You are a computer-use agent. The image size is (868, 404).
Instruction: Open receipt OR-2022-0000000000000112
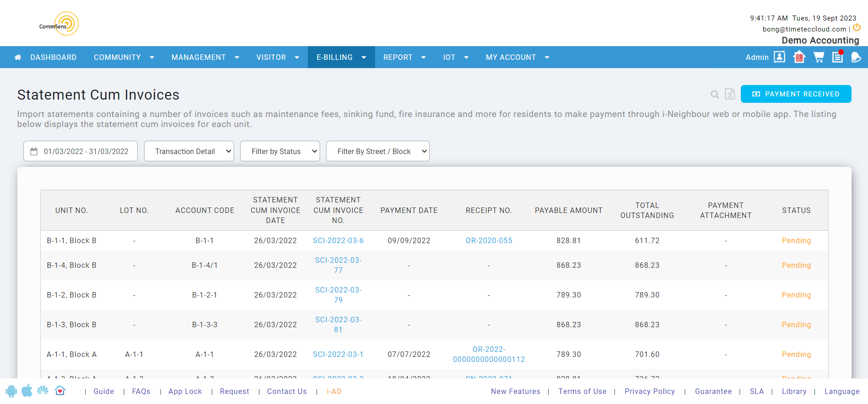(489, 354)
